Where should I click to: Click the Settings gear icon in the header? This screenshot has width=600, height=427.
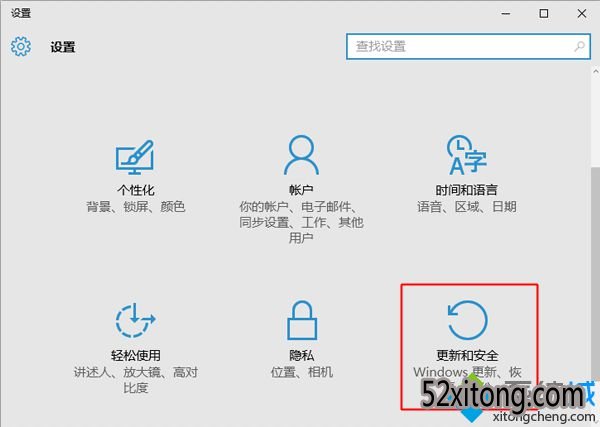tap(21, 47)
